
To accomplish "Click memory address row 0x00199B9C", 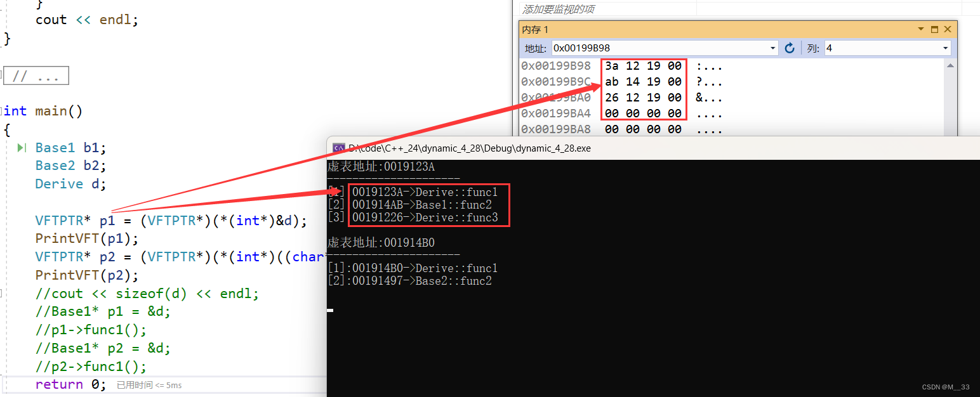I will click(x=555, y=82).
